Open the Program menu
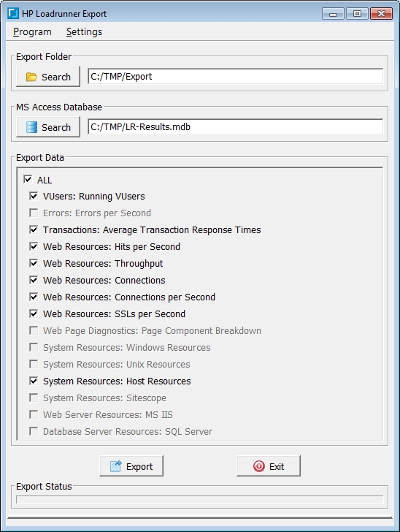The width and height of the screenshot is (400, 532). [32, 32]
